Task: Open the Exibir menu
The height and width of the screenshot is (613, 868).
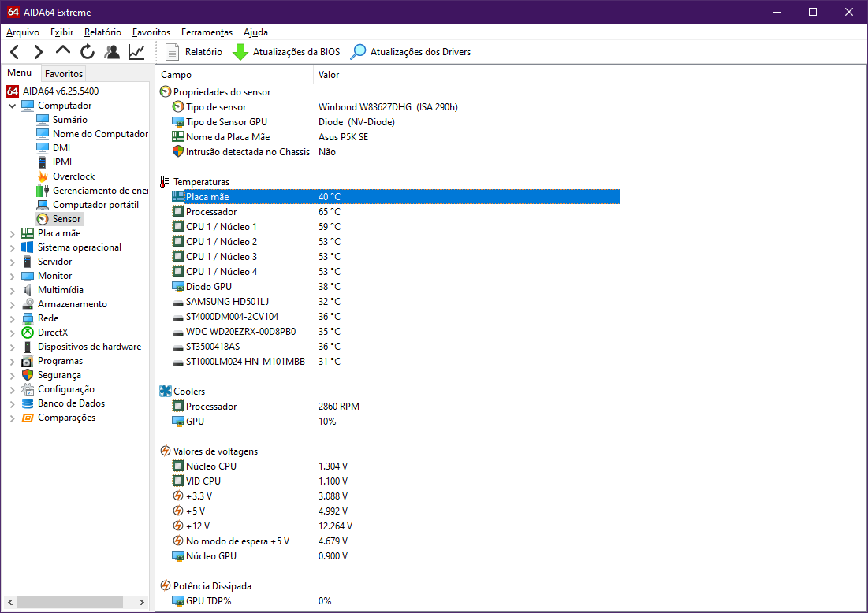Action: pyautogui.click(x=61, y=32)
